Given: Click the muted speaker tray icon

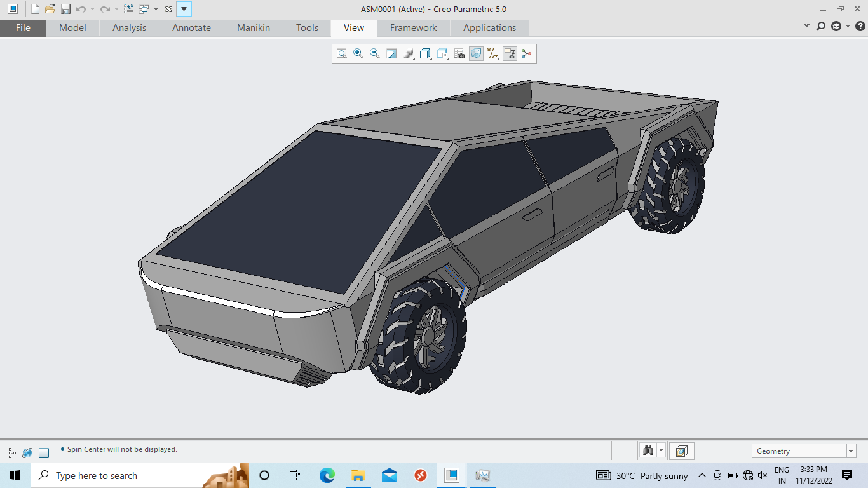Looking at the screenshot, I should (763, 475).
